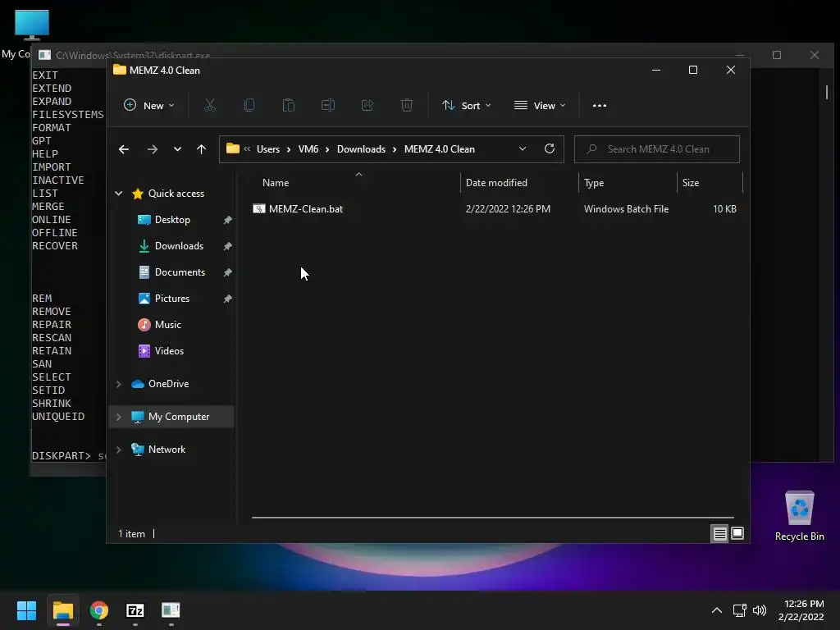This screenshot has width=840, height=630.
Task: Open recent locations chevron dropdown
Action: [177, 149]
